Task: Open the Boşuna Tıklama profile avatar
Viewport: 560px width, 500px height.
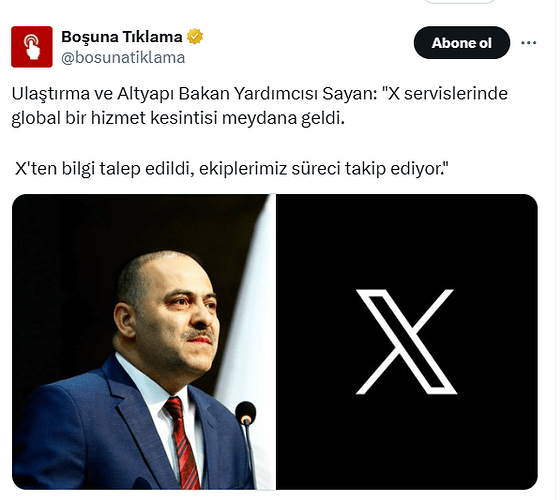Action: point(32,47)
